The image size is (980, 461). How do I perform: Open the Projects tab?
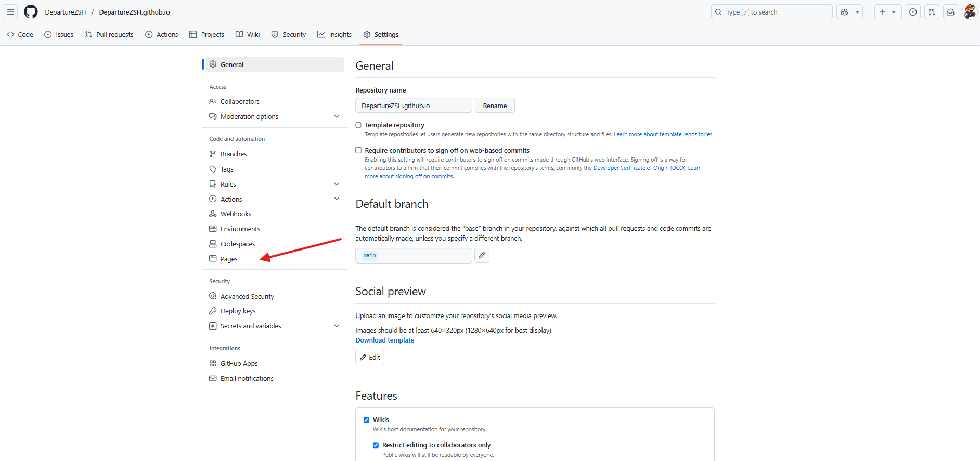click(x=207, y=34)
